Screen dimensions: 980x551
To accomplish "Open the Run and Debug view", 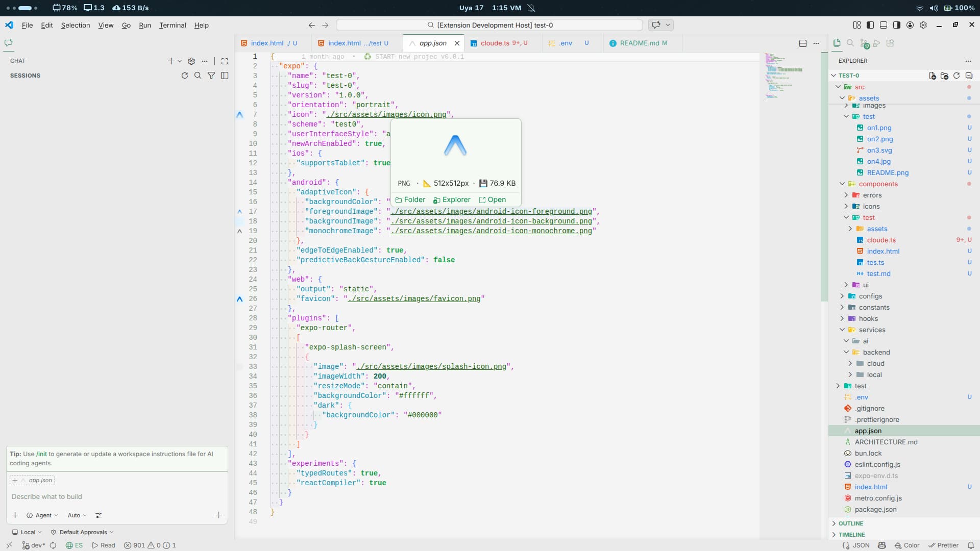I will [x=877, y=43].
